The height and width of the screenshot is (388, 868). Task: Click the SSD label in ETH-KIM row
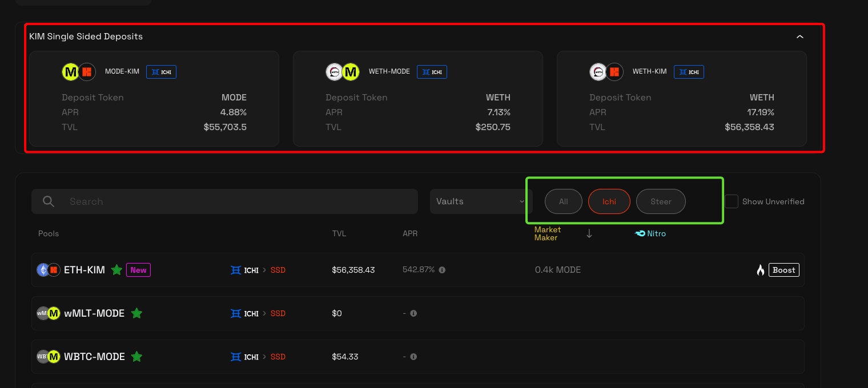point(278,270)
